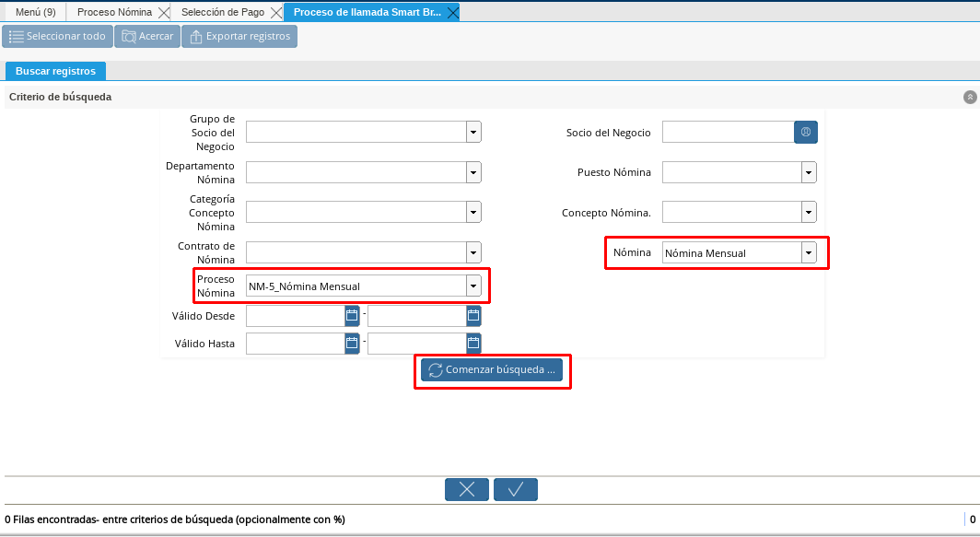Open Proceso Nómina dropdown arrow
The height and width of the screenshot is (537, 980).
pos(473,286)
